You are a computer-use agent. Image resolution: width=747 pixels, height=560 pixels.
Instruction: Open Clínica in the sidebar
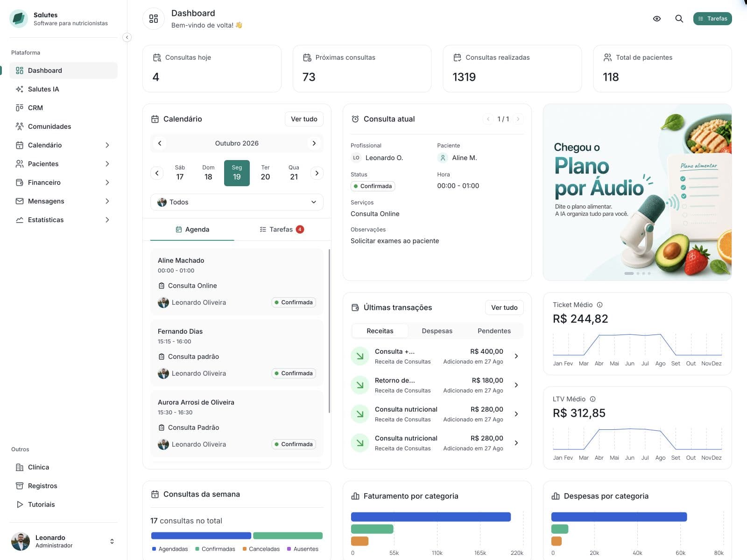coord(63,467)
